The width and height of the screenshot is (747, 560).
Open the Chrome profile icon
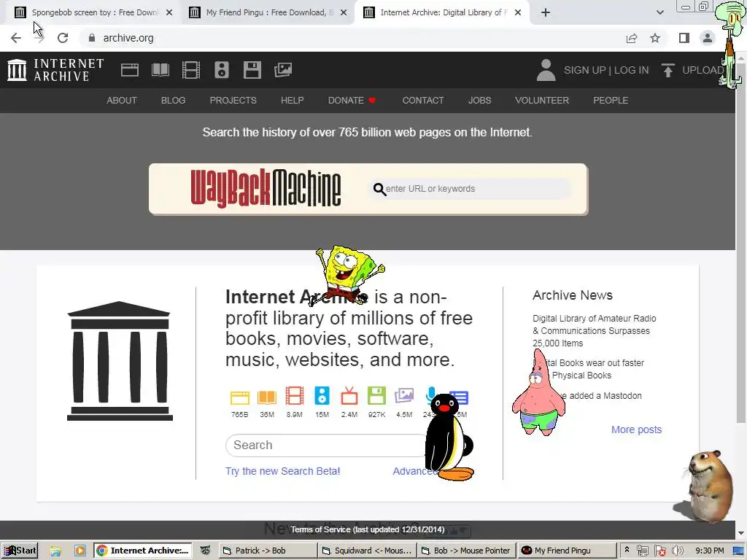(x=708, y=38)
